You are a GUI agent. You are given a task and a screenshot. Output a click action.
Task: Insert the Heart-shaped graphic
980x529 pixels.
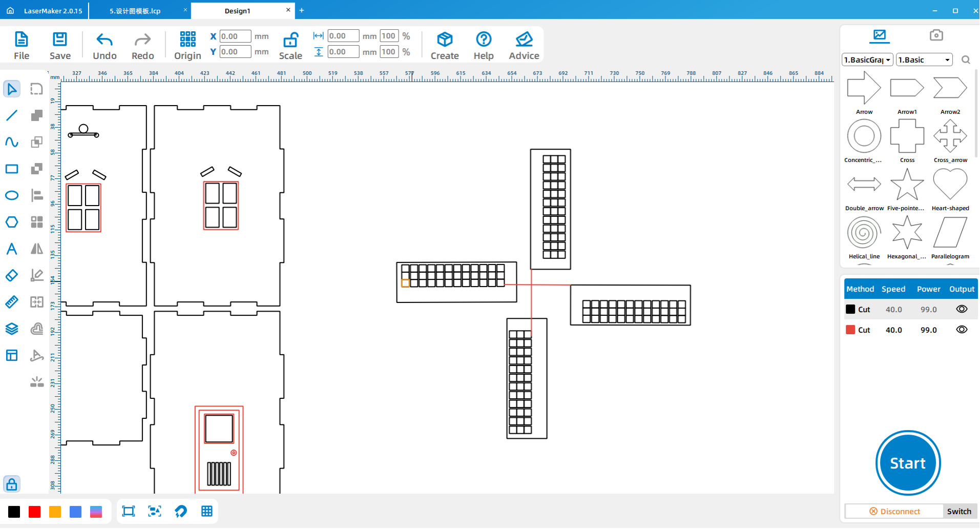950,189
